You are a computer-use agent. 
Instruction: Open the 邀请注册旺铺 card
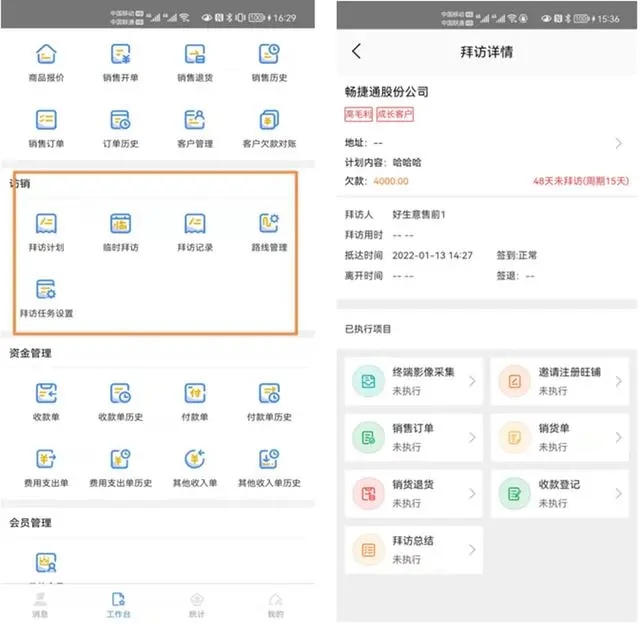coord(560,381)
